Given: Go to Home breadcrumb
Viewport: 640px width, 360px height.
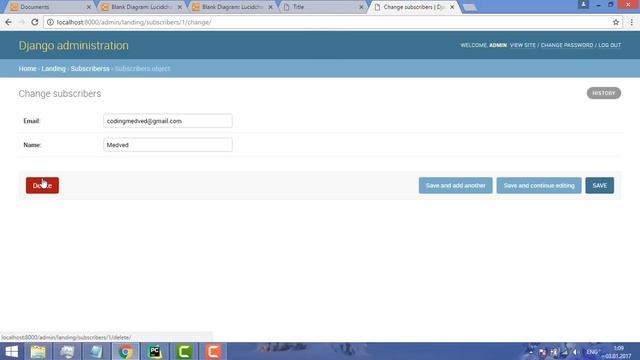Looking at the screenshot, I should coord(27,69).
